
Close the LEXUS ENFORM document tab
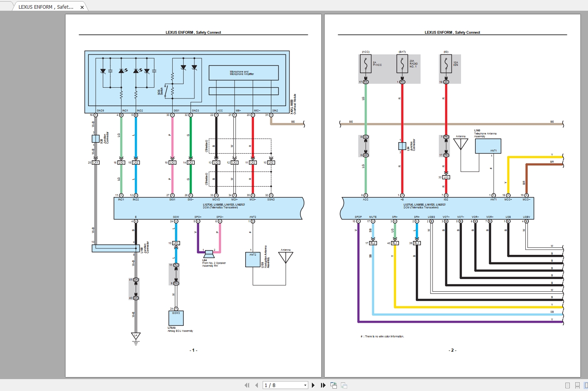pos(82,7)
